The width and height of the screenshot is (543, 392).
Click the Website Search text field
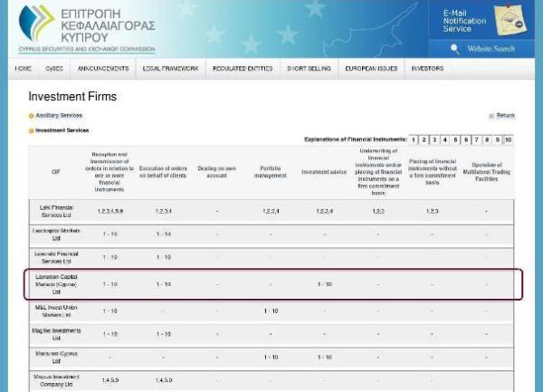[491, 49]
